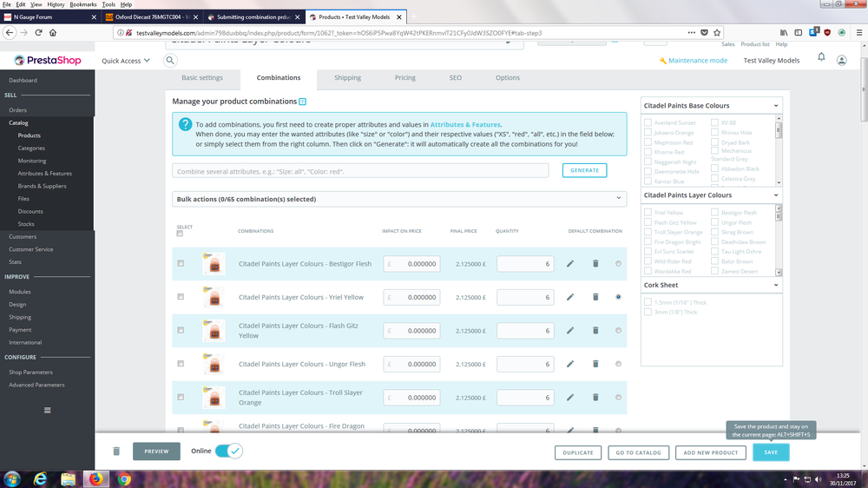This screenshot has width=868, height=488.
Task: Edit the Yriel Yellow combination pencil icon
Action: pos(570,297)
